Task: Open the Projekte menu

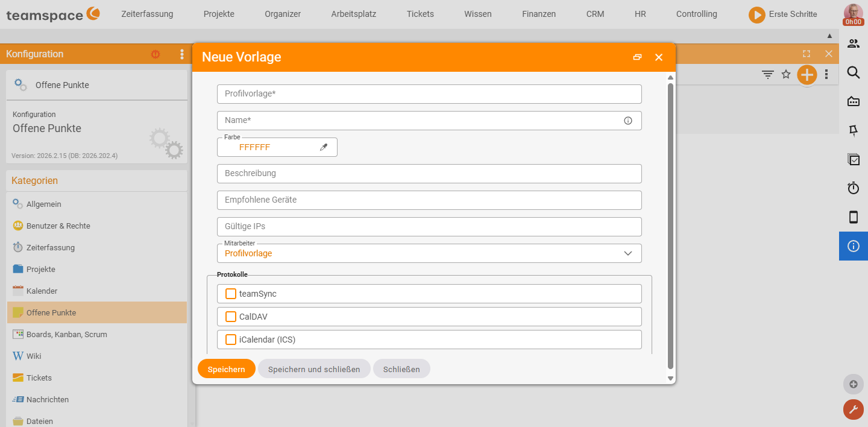Action: pyautogui.click(x=219, y=14)
